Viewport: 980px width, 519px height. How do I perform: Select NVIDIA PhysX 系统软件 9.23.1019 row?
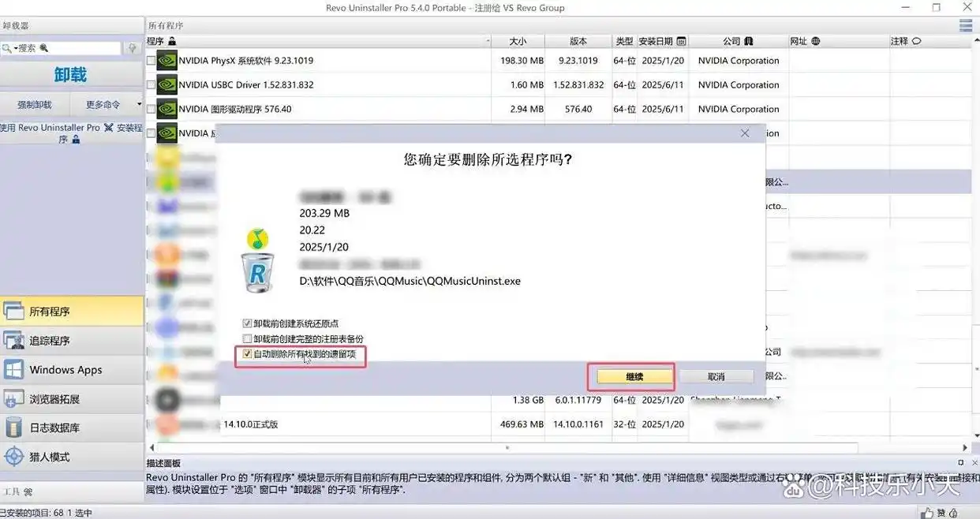[x=558, y=61]
